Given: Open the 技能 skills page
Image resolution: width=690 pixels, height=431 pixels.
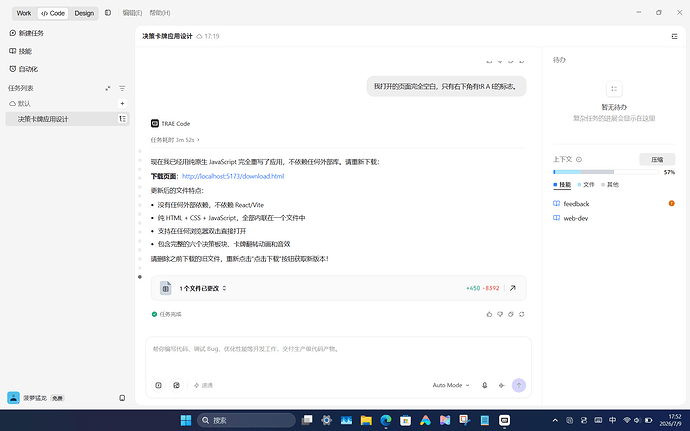Looking at the screenshot, I should [x=21, y=51].
